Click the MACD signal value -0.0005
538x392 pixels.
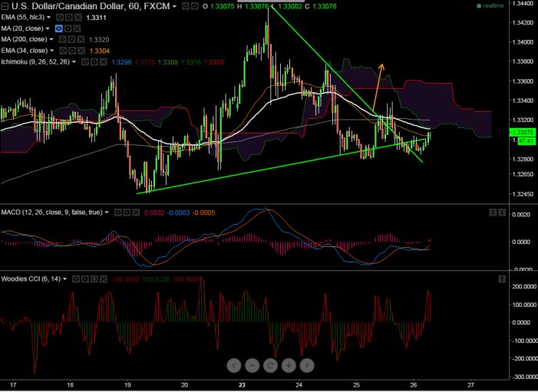click(204, 213)
